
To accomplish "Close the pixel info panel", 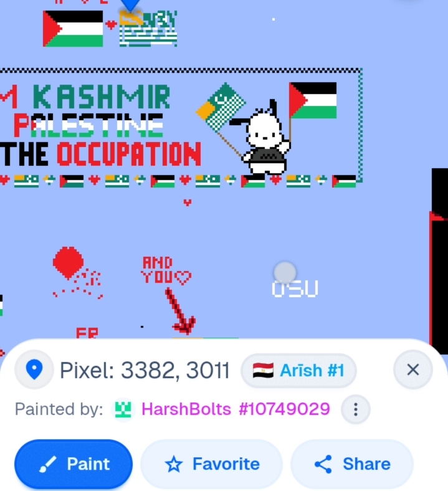I will click(x=413, y=370).
